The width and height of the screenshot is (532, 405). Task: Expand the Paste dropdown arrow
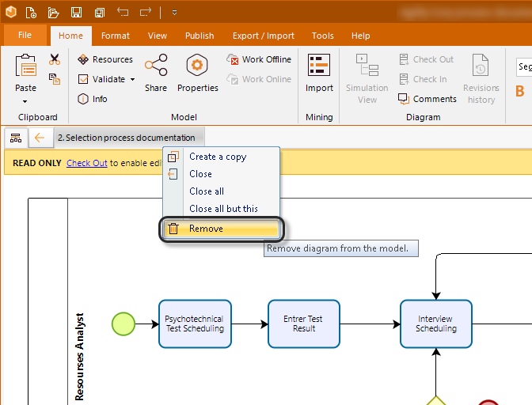coord(25,101)
